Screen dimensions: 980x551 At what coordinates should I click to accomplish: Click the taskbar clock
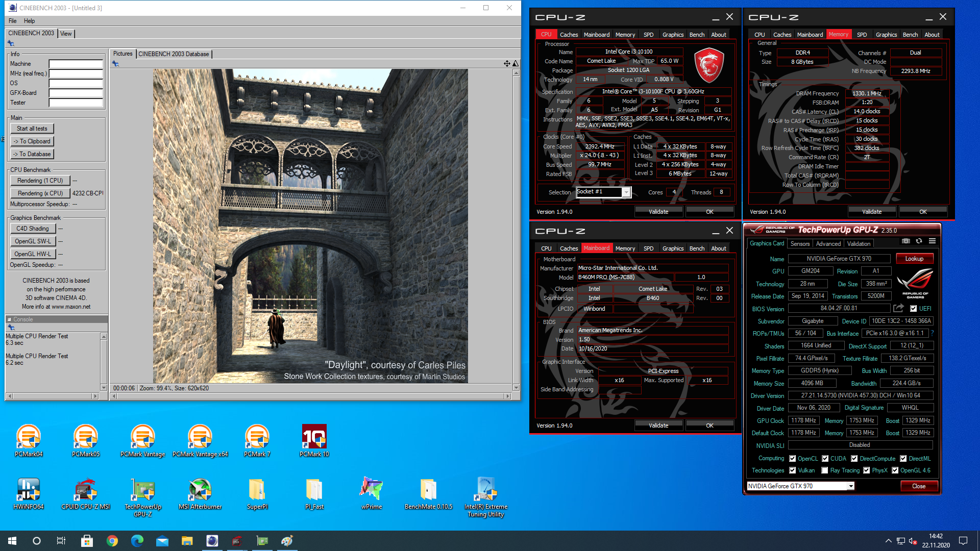click(936, 541)
